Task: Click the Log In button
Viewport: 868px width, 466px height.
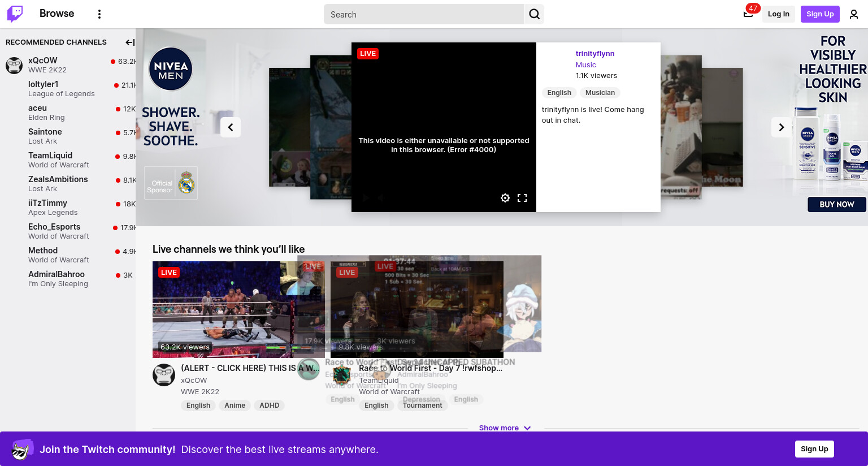Action: pyautogui.click(x=779, y=14)
